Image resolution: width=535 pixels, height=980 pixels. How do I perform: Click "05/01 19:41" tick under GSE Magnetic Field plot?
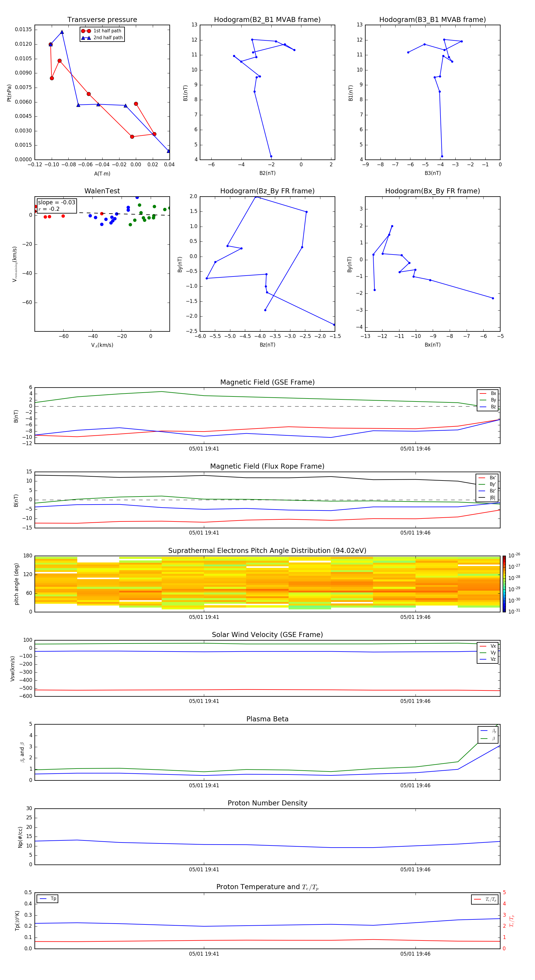tap(204, 448)
